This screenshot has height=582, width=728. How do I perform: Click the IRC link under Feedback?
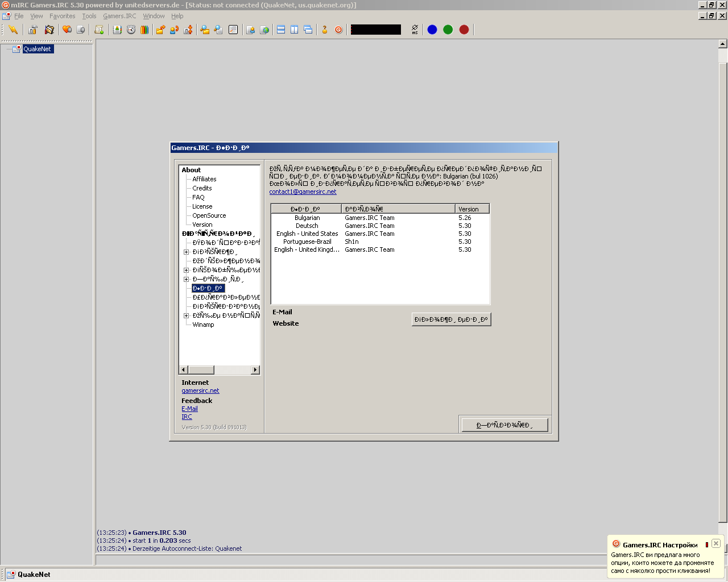pos(187,417)
